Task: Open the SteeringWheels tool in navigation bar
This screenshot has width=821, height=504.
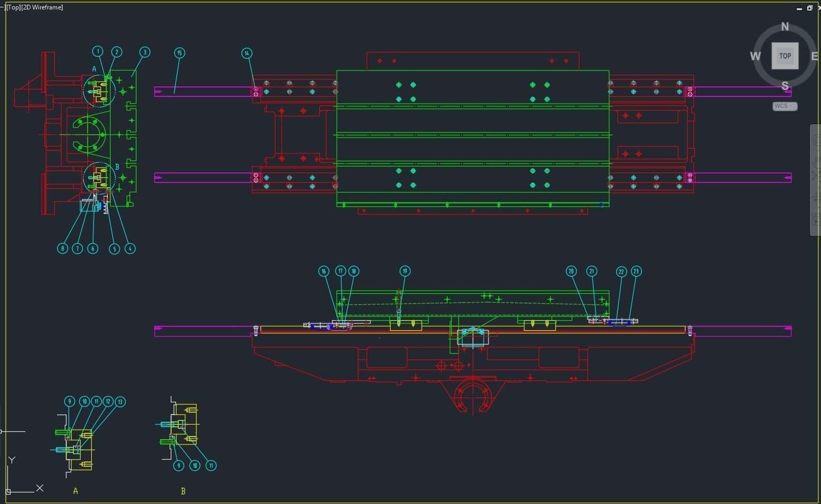Action: [x=816, y=140]
